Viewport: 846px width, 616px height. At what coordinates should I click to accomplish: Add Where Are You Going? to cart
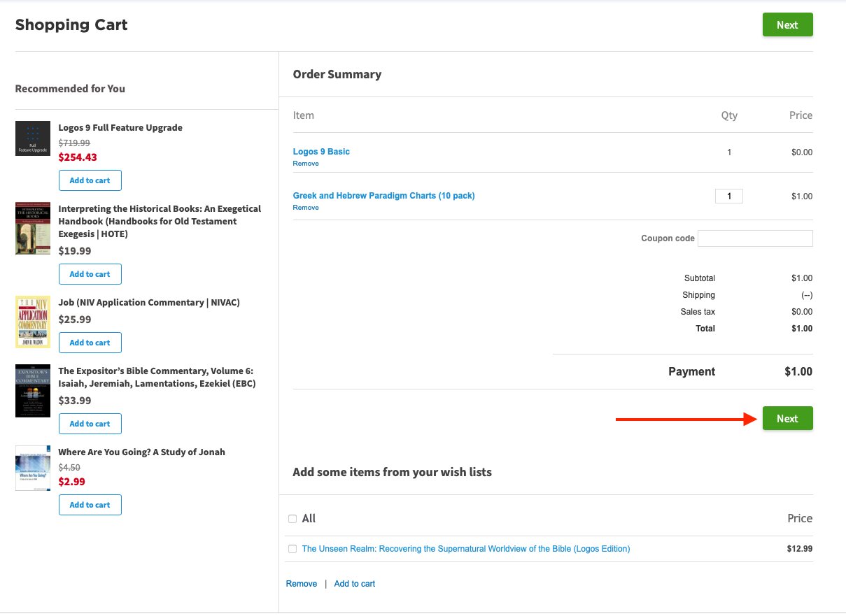pyautogui.click(x=90, y=505)
